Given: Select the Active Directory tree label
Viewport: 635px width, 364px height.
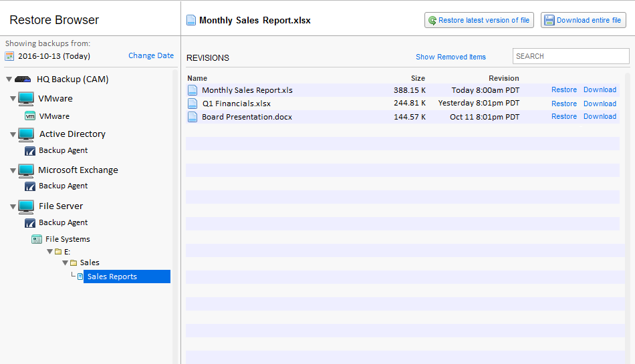Looking at the screenshot, I should tap(72, 134).
